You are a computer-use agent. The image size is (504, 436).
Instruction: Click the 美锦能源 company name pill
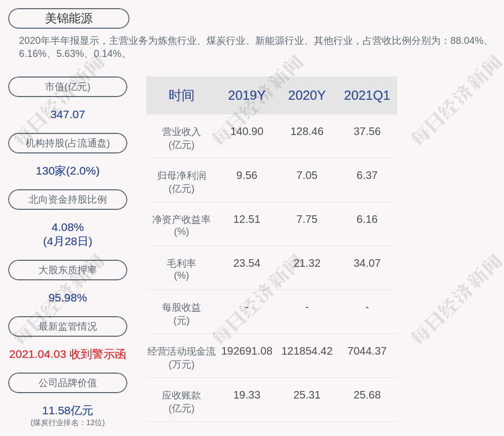(69, 18)
